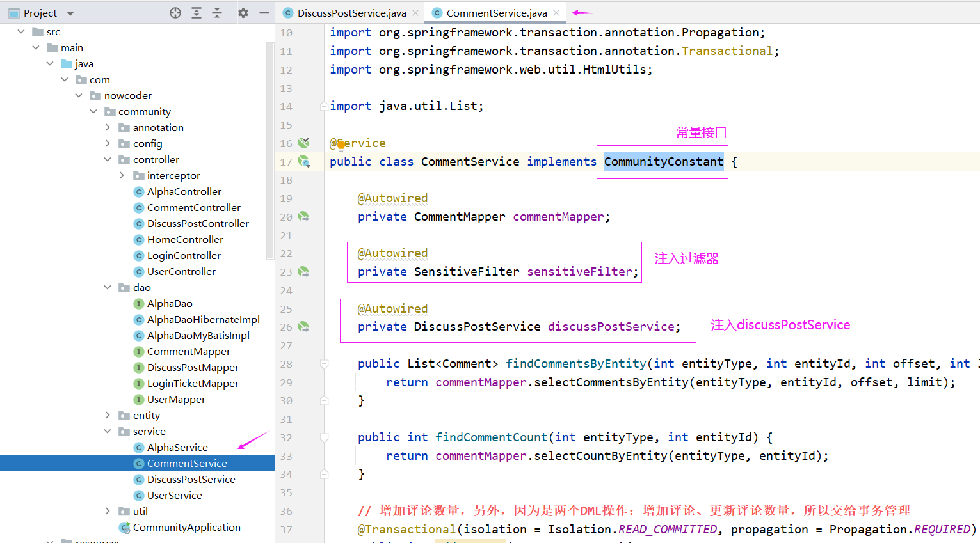The width and height of the screenshot is (980, 543).
Task: Open LoginTicketMapper interface
Action: [x=193, y=383]
